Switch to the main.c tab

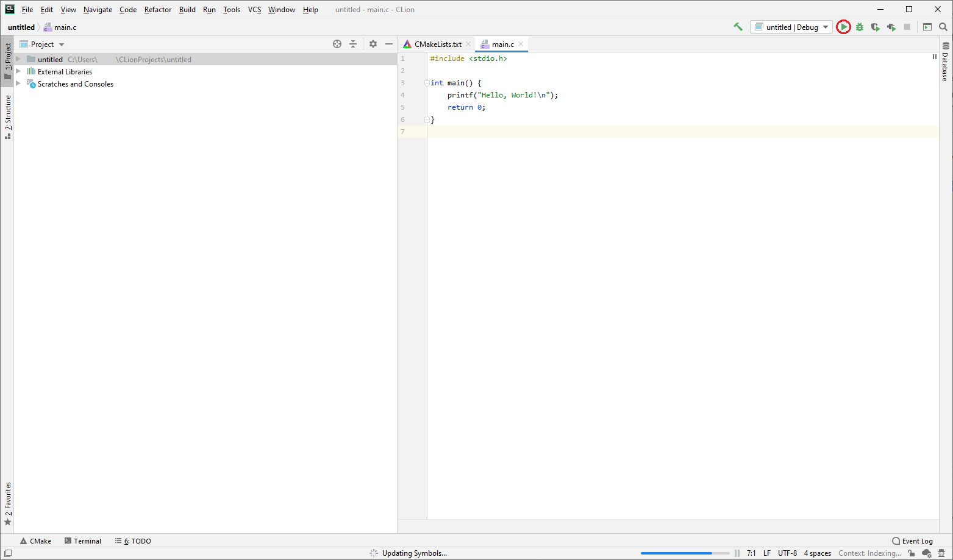coord(503,44)
